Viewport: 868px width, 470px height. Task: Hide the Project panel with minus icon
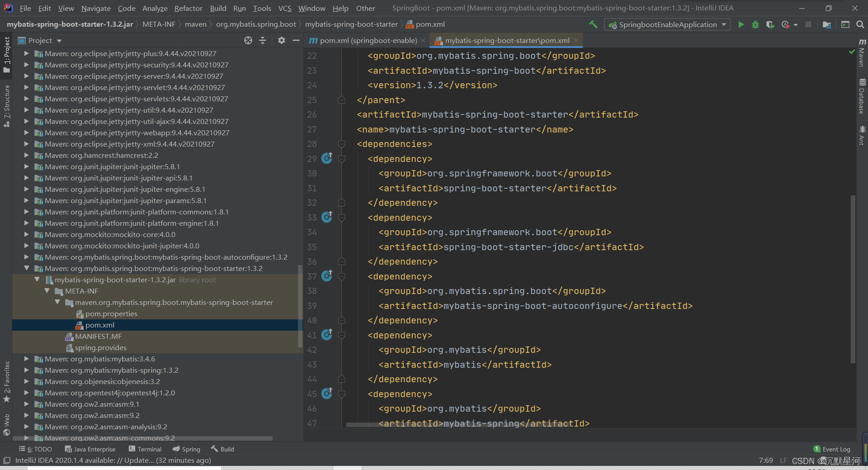296,40
